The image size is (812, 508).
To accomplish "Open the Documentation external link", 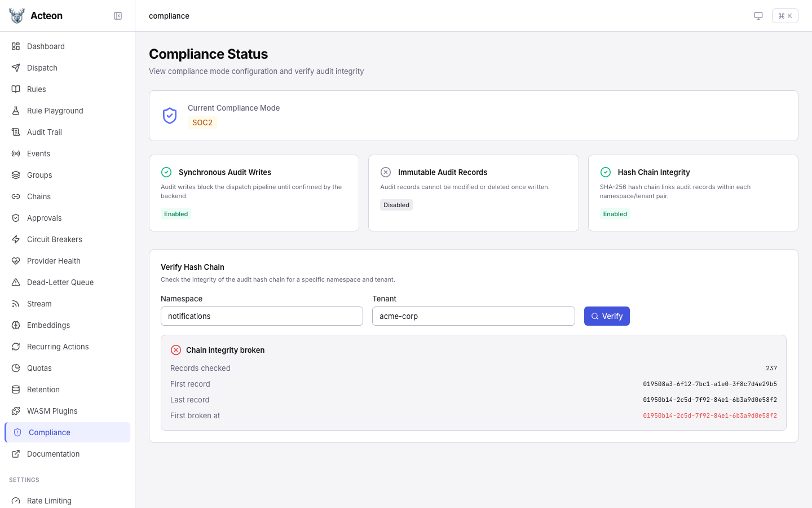I will [x=53, y=454].
